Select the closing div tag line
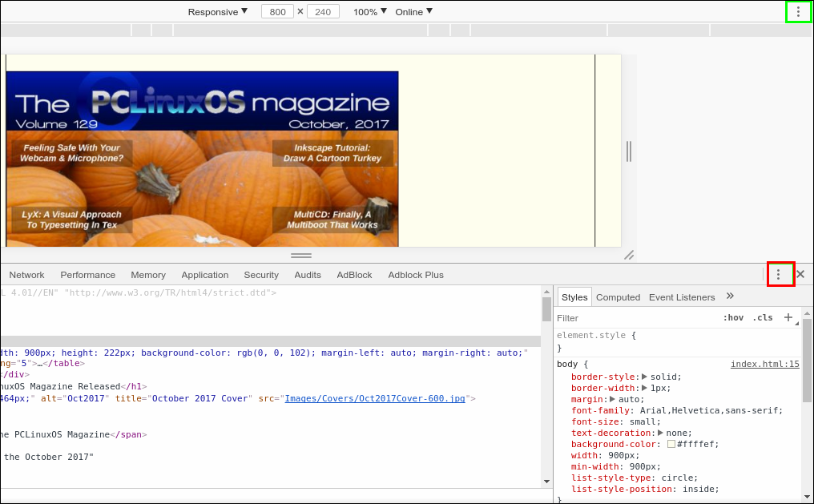Viewport: 814px width, 504px height. coord(15,374)
